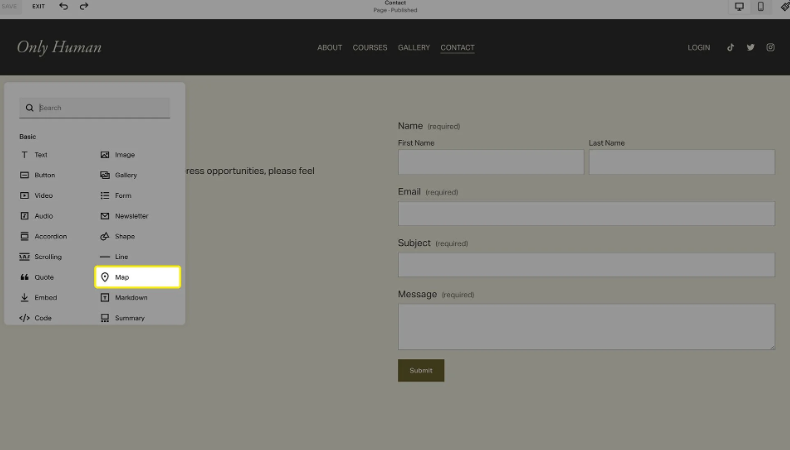Switch to desktop device preview
The image size is (790, 450).
(739, 7)
